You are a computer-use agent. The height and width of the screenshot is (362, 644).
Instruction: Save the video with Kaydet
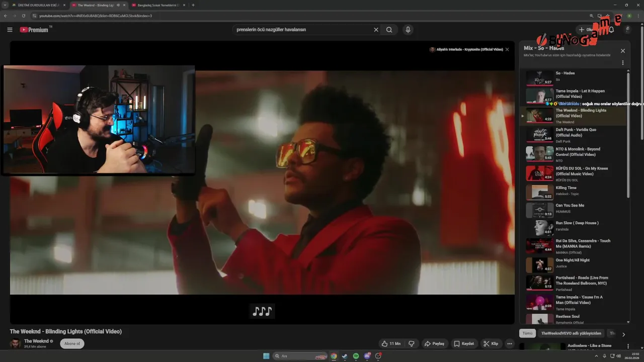tap(464, 344)
